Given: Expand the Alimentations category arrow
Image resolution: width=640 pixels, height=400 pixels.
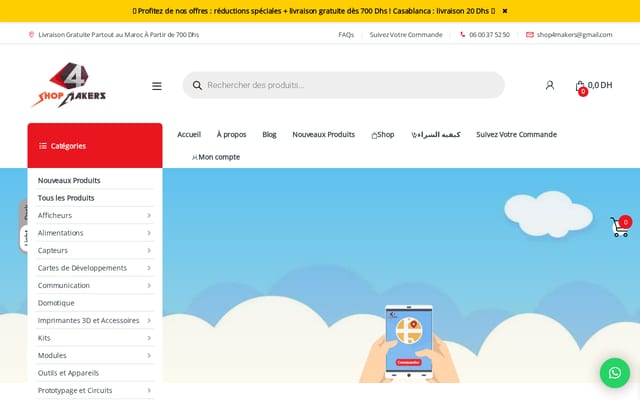Looking at the screenshot, I should pyautogui.click(x=149, y=233).
